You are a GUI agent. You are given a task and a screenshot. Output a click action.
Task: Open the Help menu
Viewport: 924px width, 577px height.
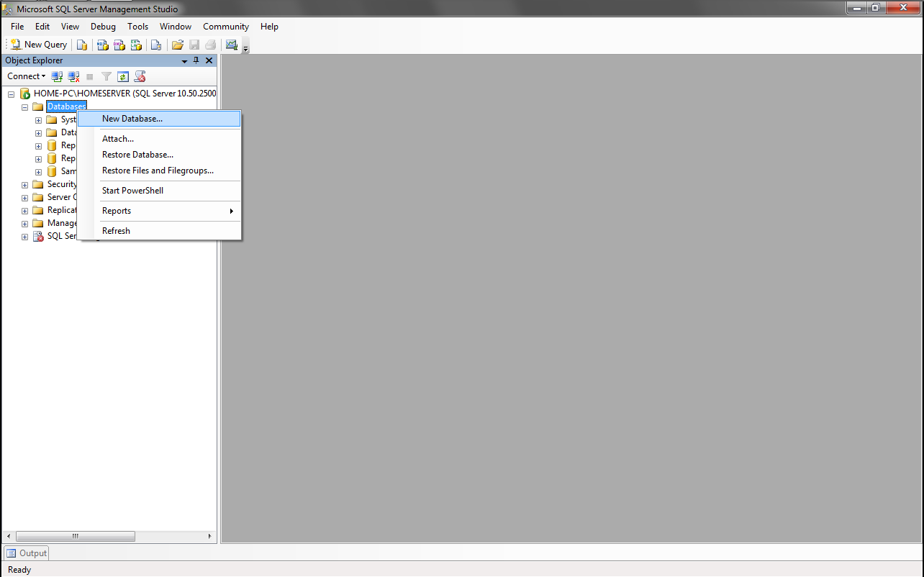[x=269, y=27]
